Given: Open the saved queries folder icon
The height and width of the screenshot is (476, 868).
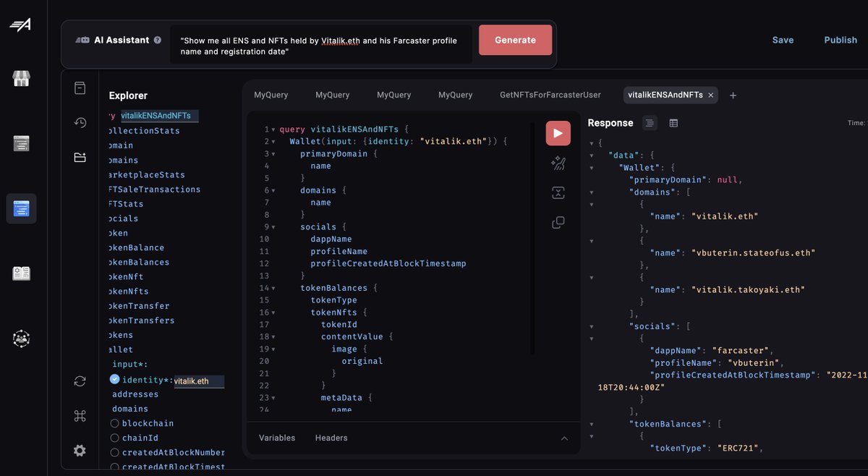Looking at the screenshot, I should (80, 157).
